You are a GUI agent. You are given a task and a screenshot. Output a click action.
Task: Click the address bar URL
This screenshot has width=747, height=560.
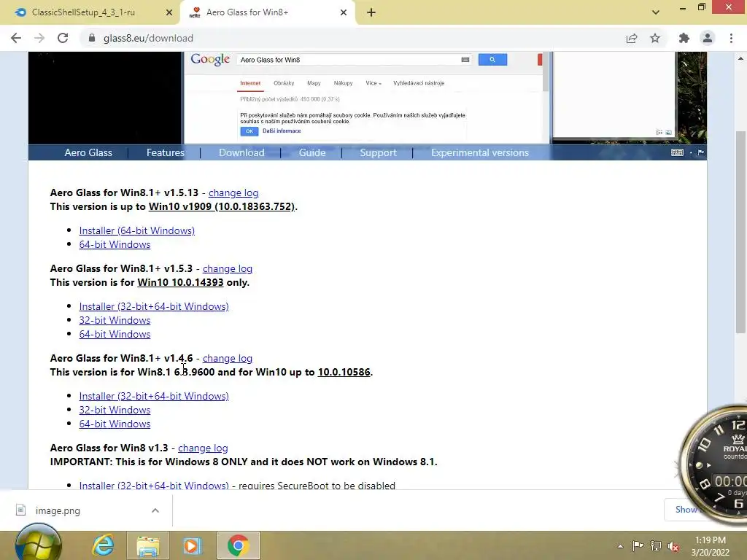point(148,38)
